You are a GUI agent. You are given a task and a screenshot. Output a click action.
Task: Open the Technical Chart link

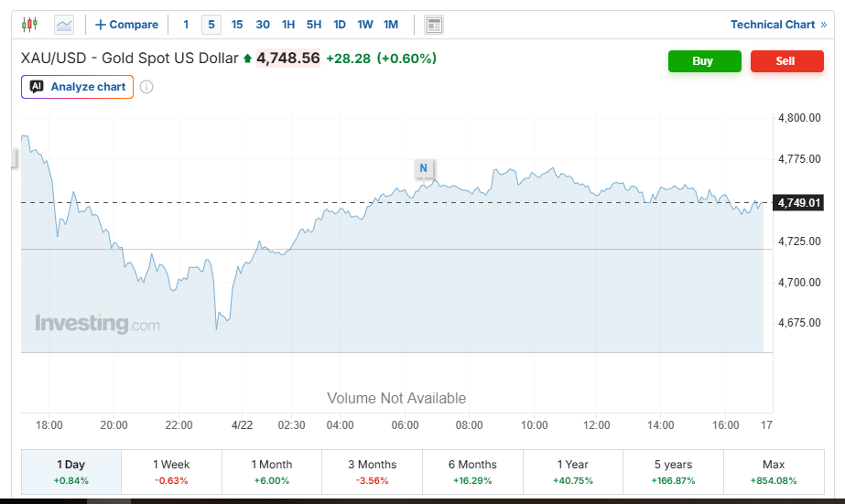777,25
